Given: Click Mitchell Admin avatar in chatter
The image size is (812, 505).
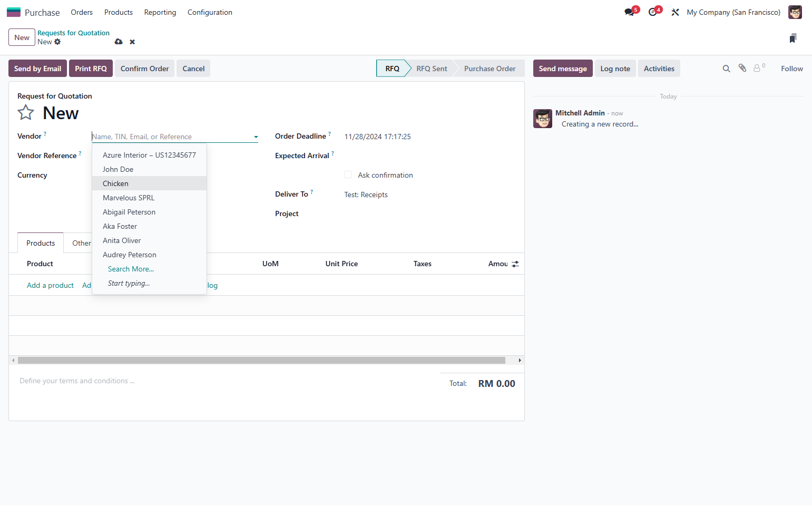Looking at the screenshot, I should [x=543, y=119].
